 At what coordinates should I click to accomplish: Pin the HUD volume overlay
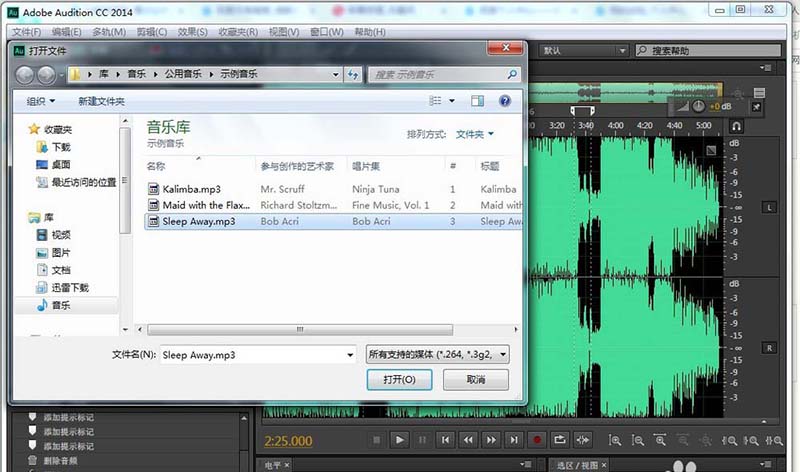click(757, 107)
